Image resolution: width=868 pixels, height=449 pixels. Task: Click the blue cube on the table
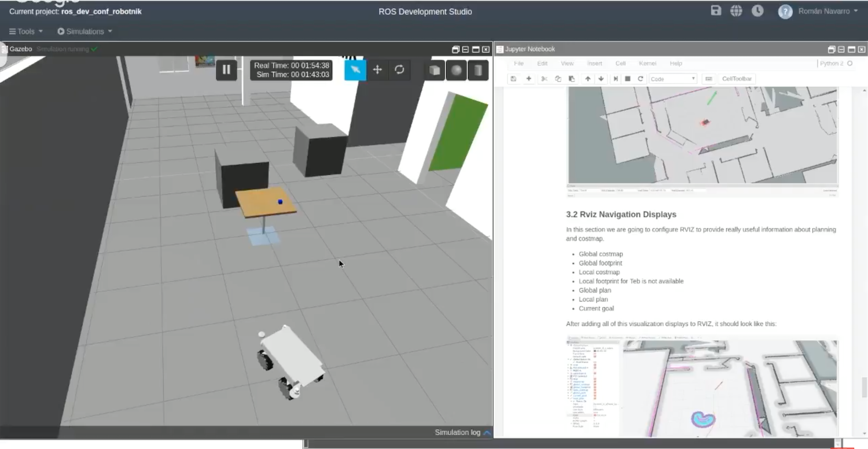click(280, 202)
